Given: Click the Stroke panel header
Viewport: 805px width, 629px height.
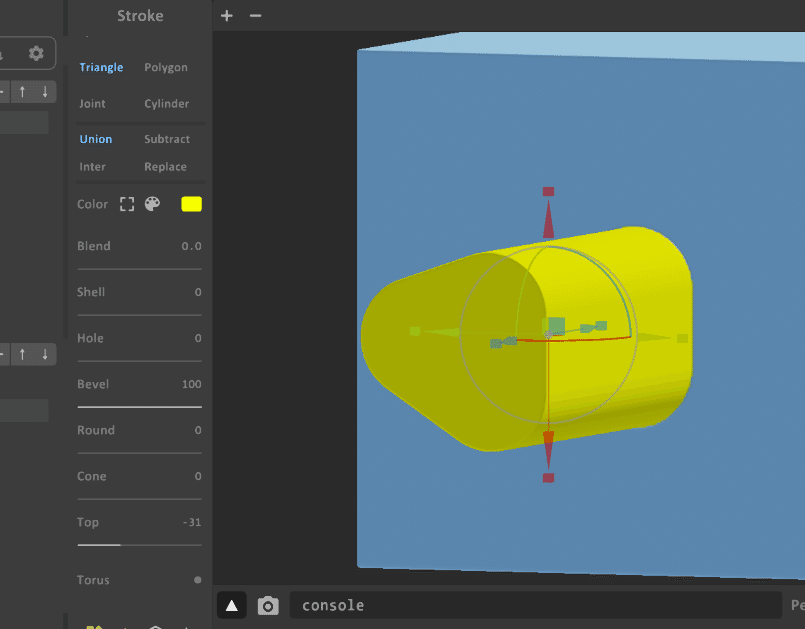Looking at the screenshot, I should point(140,16).
